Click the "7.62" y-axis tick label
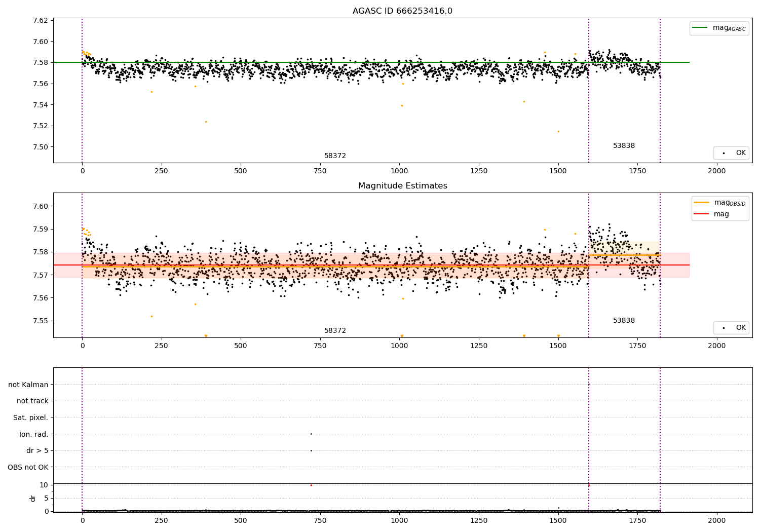Image resolution: width=760 pixels, height=532 pixels. tap(41, 21)
